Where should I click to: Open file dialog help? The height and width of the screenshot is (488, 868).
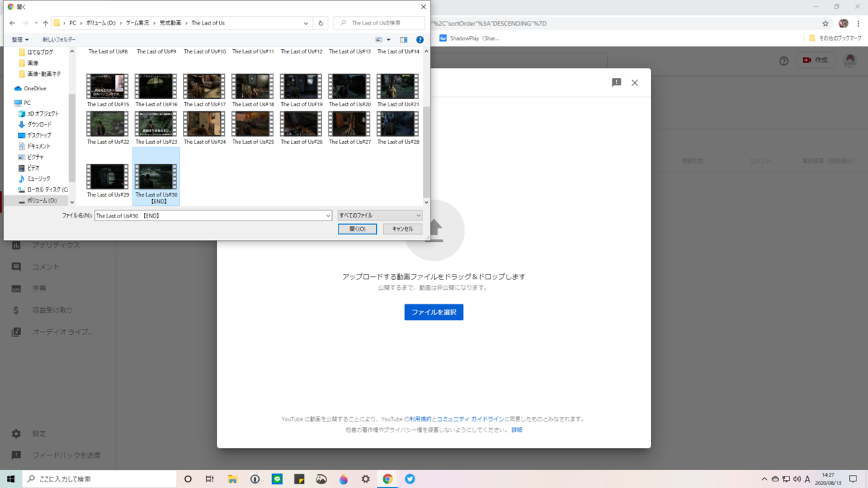point(420,40)
